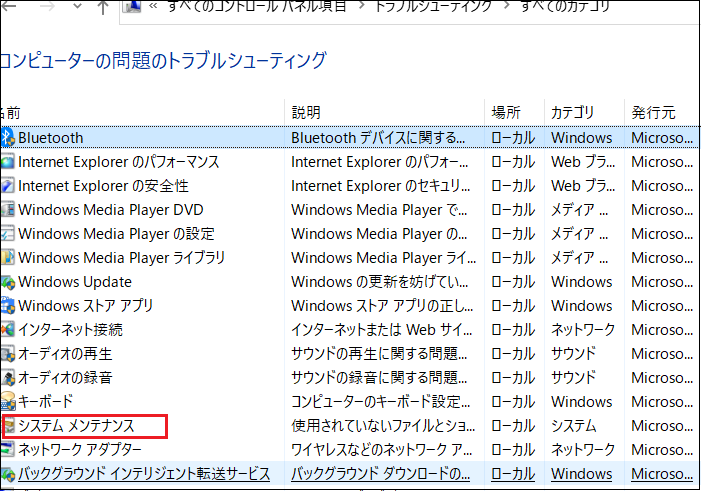The width and height of the screenshot is (701, 491).
Task: Select オーディオの再生 troubleshooter
Action: pos(65,354)
